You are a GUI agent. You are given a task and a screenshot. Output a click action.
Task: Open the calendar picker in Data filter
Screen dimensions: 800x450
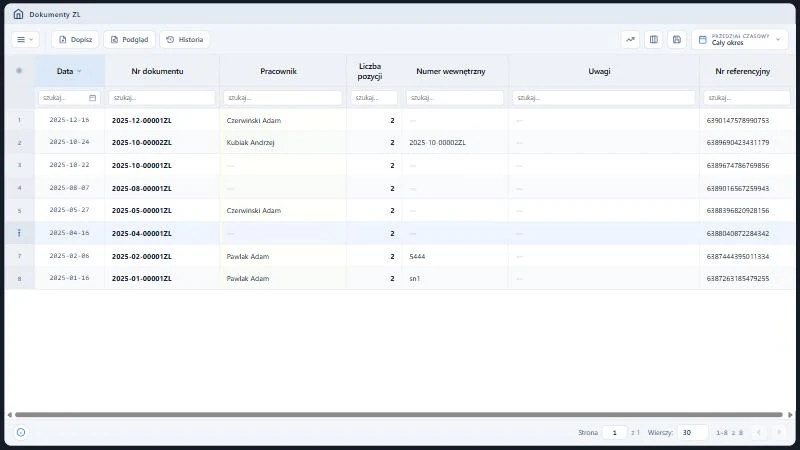click(x=92, y=97)
